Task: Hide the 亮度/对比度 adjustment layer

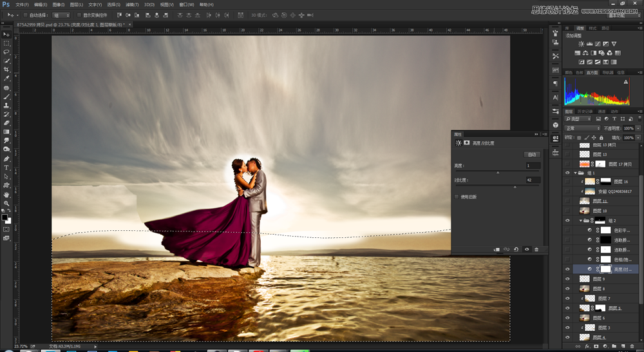Action: click(567, 269)
